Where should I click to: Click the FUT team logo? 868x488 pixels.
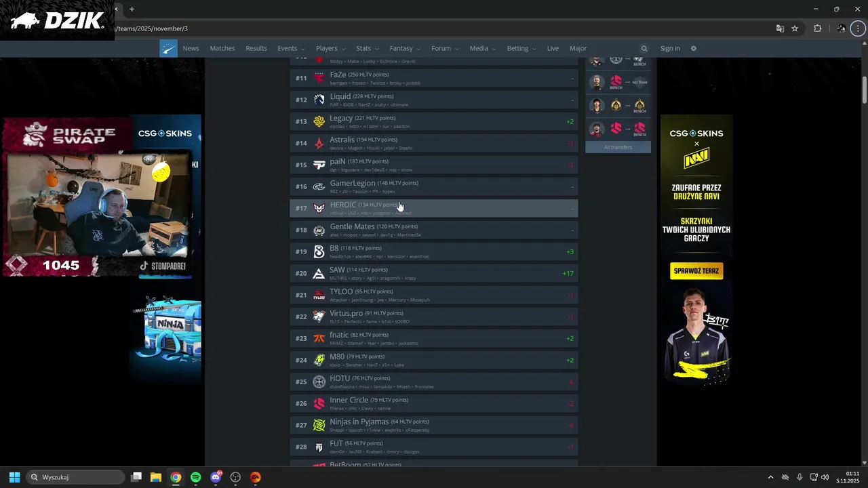tap(319, 447)
